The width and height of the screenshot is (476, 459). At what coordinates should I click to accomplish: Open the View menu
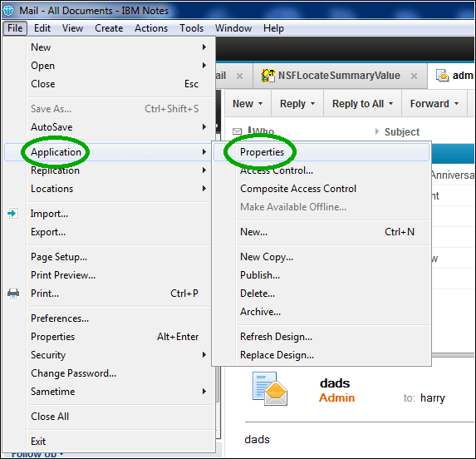click(x=72, y=28)
